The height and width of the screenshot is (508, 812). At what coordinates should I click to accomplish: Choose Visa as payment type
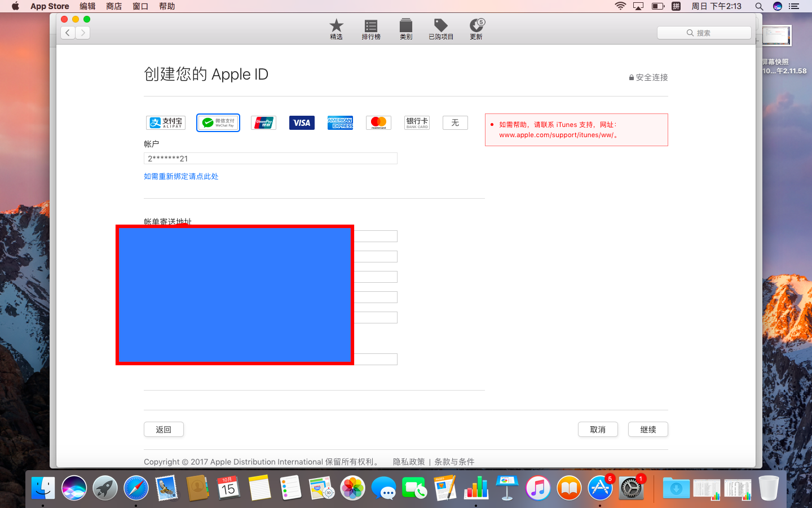click(302, 122)
